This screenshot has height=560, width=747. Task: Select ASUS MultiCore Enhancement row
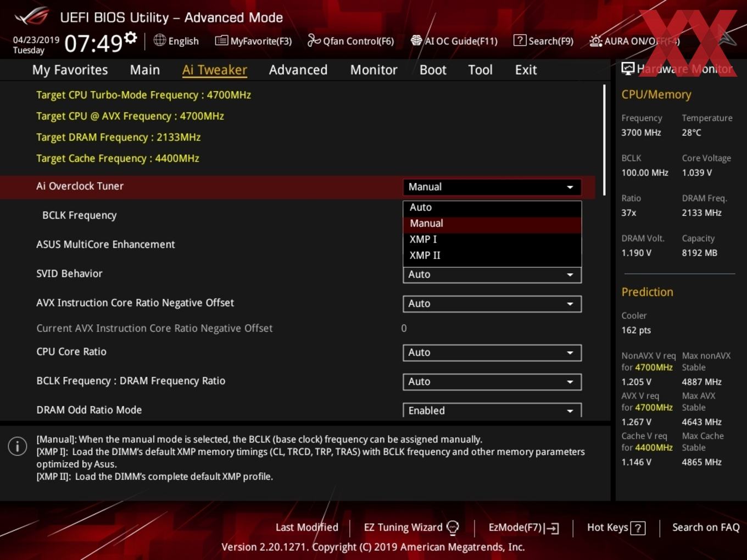[x=297, y=244]
